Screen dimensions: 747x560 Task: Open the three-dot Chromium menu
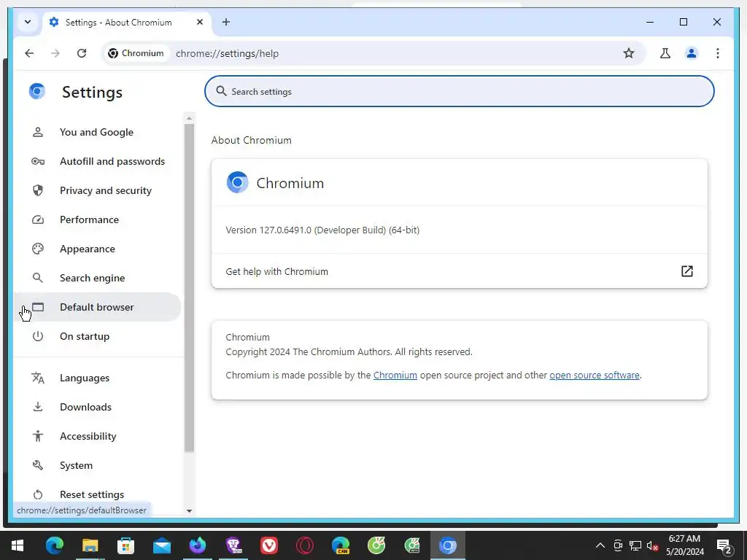(718, 53)
